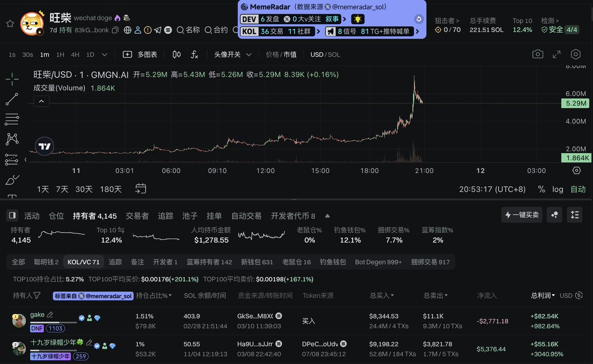Select the trend line drawing tool
Image resolution: width=593 pixels, height=364 pixels.
click(12, 99)
